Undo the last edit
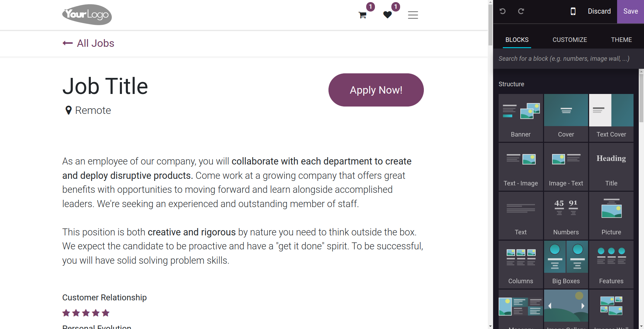The height and width of the screenshot is (329, 644). coord(502,11)
